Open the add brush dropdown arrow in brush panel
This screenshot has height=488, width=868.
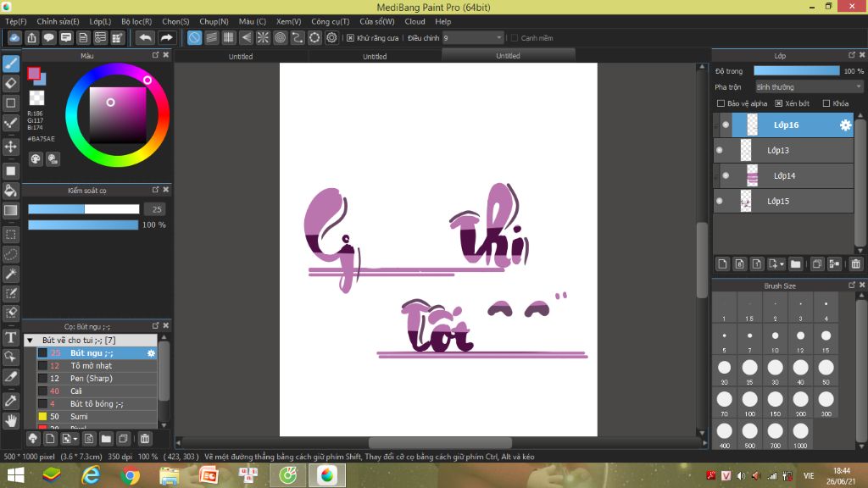(75, 440)
